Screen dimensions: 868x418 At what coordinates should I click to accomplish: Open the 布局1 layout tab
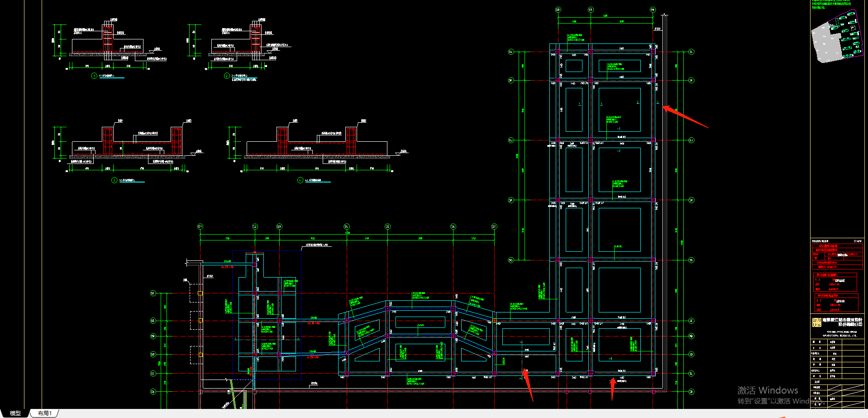[44, 413]
